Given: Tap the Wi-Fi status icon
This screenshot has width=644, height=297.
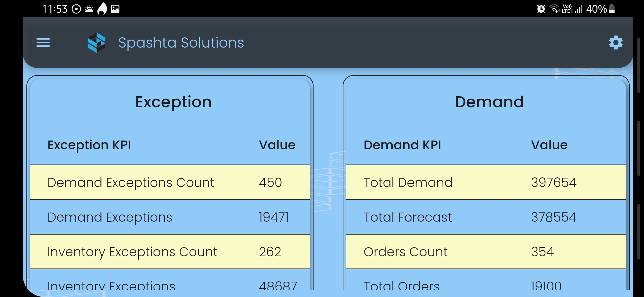Looking at the screenshot, I should [554, 9].
